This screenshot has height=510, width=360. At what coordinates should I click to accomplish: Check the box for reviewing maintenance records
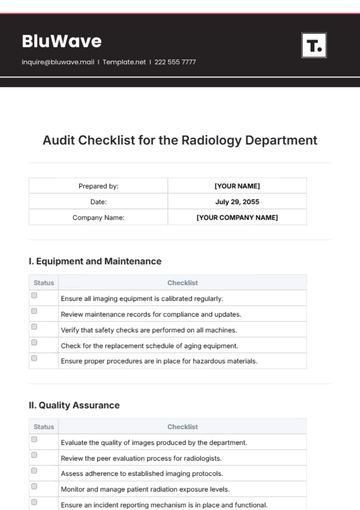point(34,311)
